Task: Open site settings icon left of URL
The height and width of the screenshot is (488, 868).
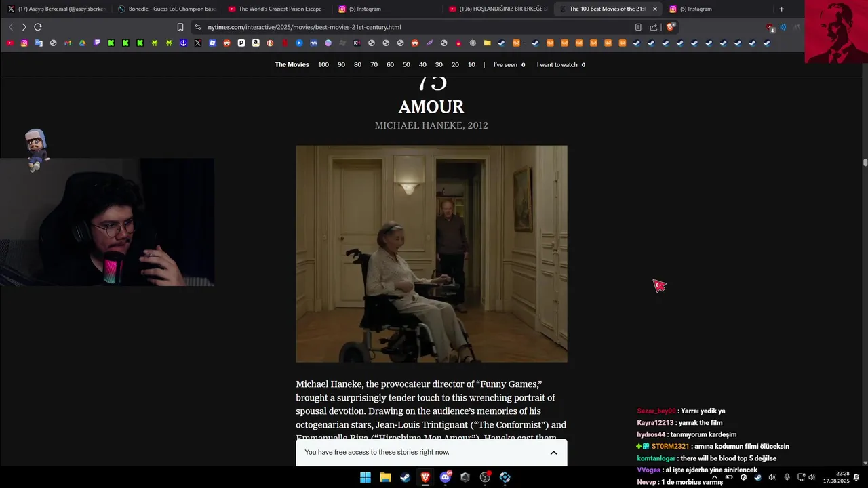Action: (197, 27)
